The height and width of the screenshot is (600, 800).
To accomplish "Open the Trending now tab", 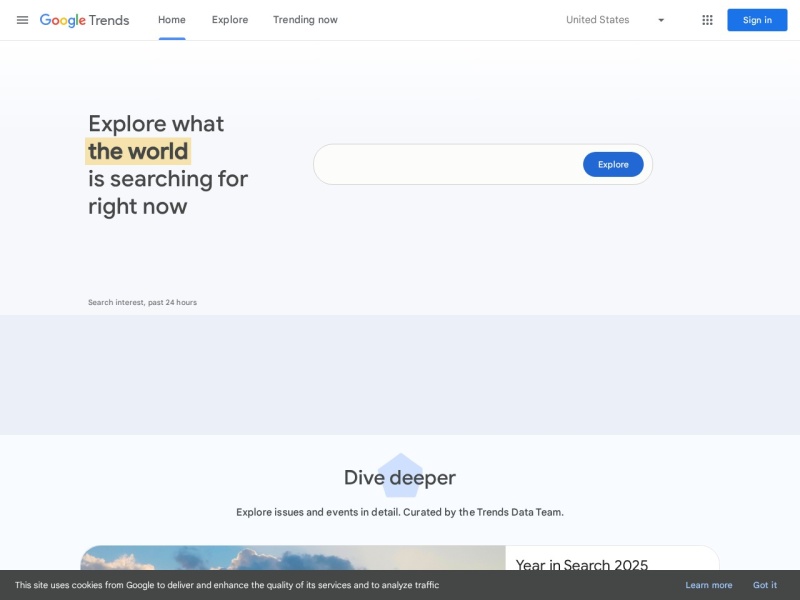I will pyautogui.click(x=305, y=20).
